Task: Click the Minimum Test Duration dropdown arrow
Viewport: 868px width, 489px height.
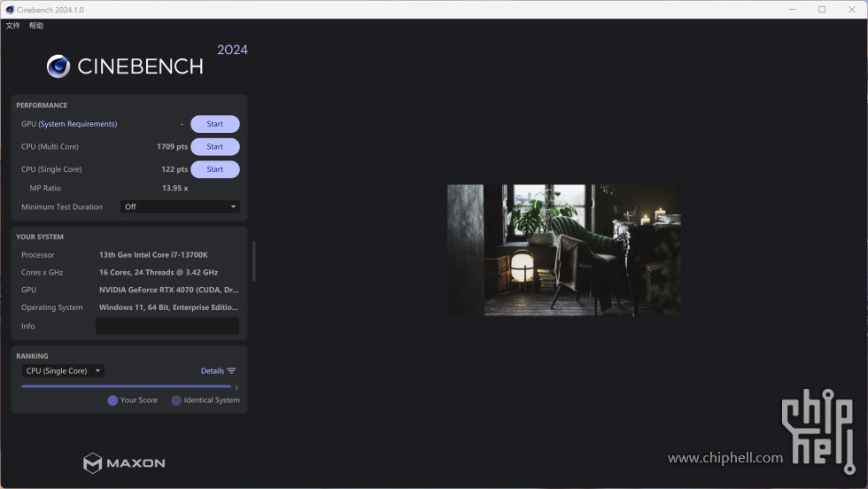Action: point(233,206)
